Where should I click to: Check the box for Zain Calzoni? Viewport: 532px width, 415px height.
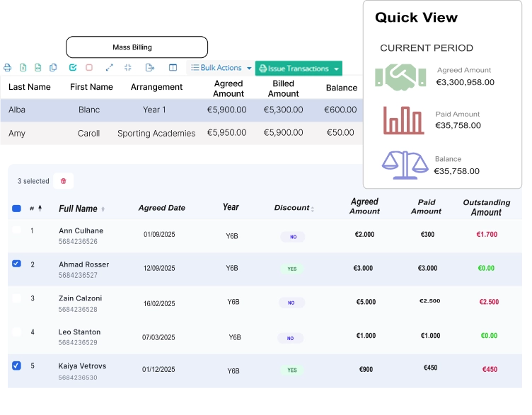[16, 298]
